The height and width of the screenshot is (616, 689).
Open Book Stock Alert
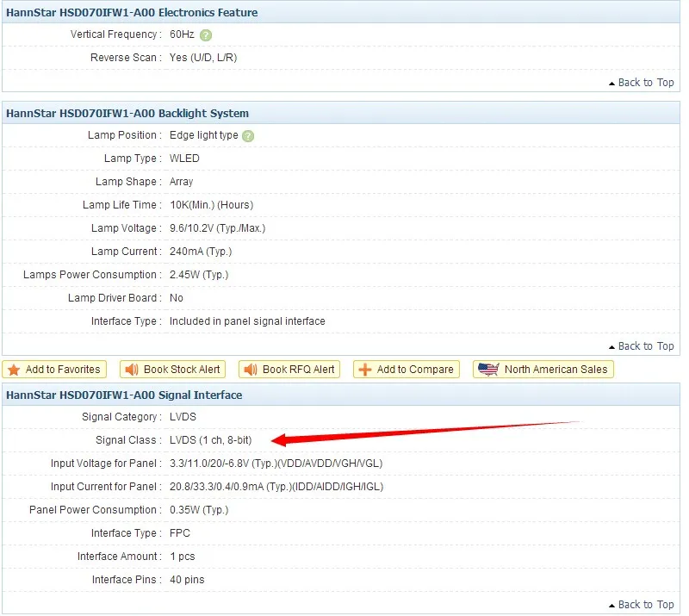173,370
